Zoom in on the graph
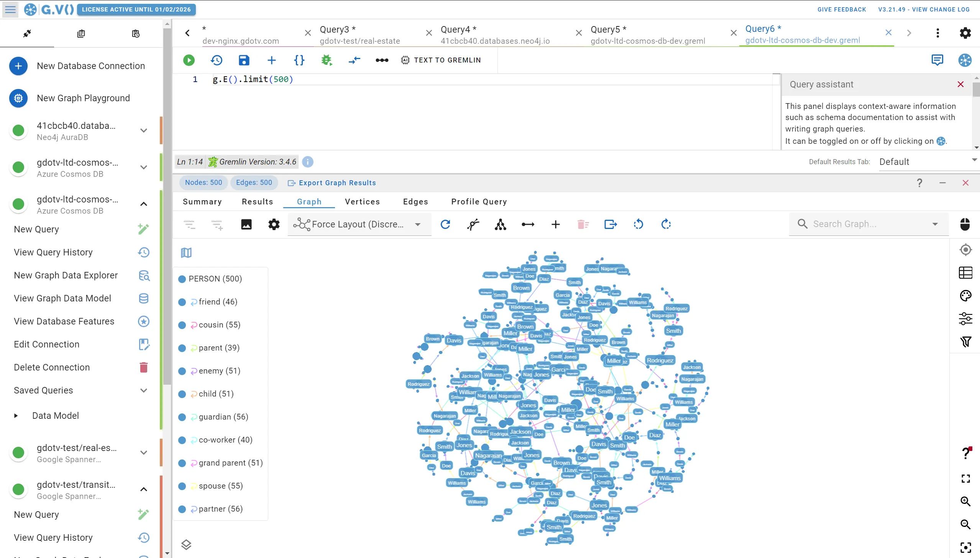Screen dimensions: 980x558 point(965,501)
